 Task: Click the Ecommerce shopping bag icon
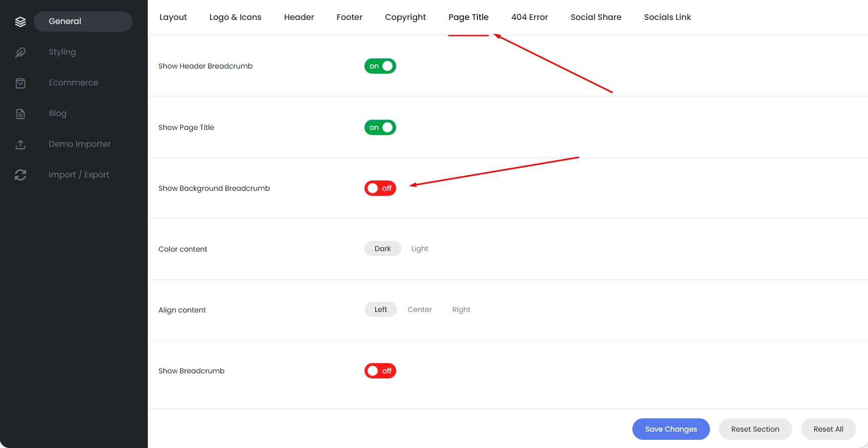(20, 83)
